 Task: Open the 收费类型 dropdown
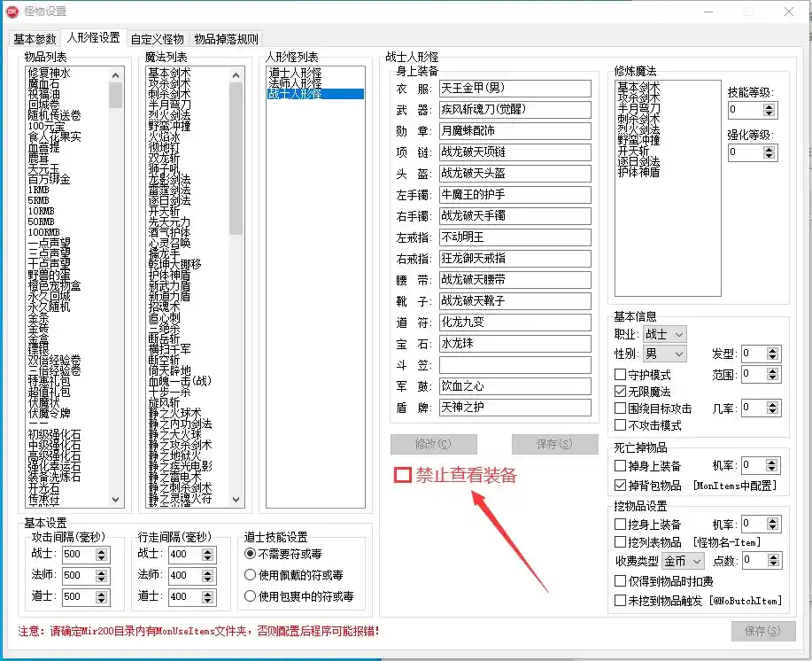point(683,561)
